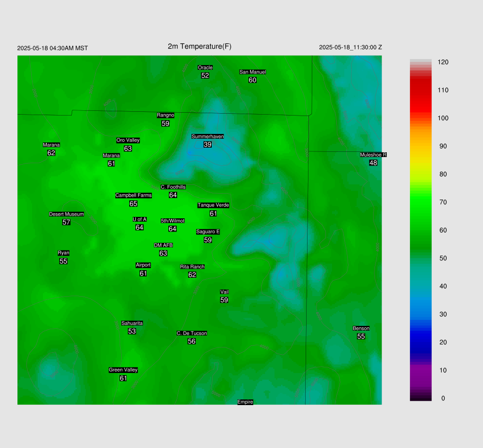Click the Rangno station label
Viewport: 483px width, 448px height.
click(x=166, y=115)
